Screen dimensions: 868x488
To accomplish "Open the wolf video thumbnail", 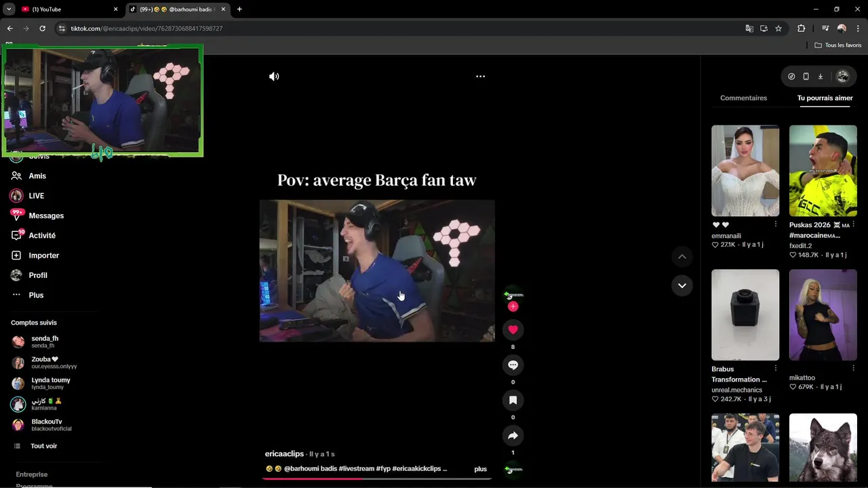I will (x=823, y=447).
